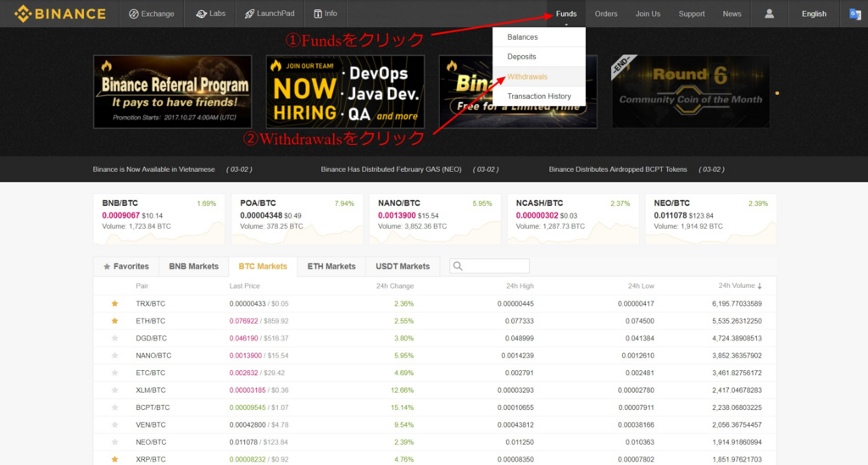Switch to the Favorites tab

[126, 267]
